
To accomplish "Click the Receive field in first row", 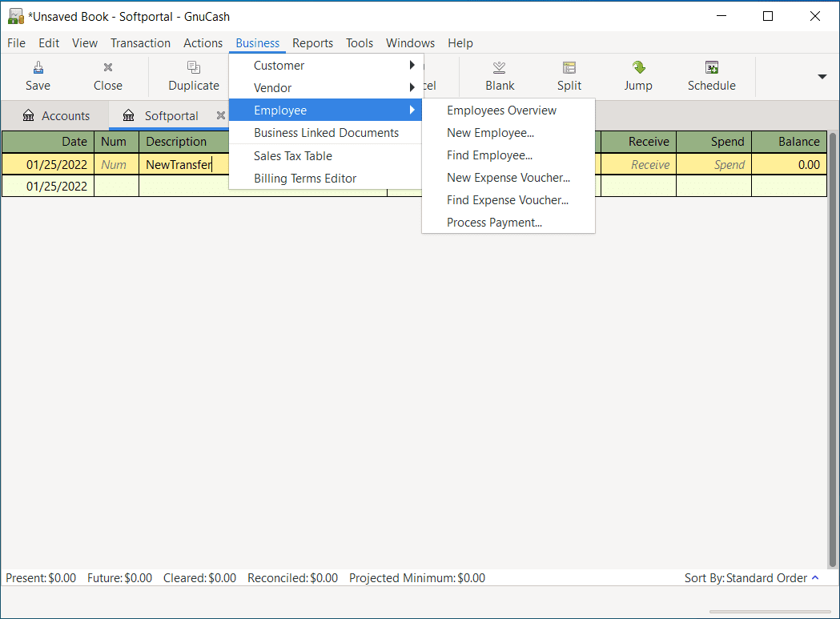I will click(638, 164).
